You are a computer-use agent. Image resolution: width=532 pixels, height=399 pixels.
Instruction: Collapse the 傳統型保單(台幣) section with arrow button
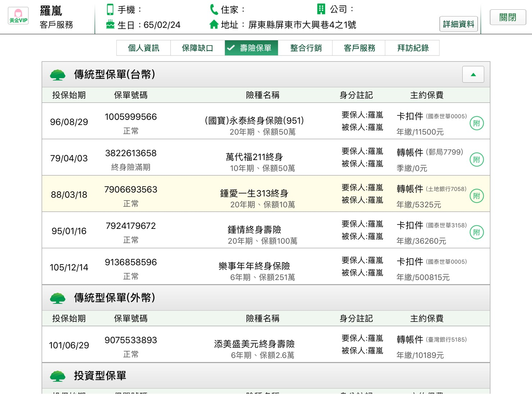(473, 74)
